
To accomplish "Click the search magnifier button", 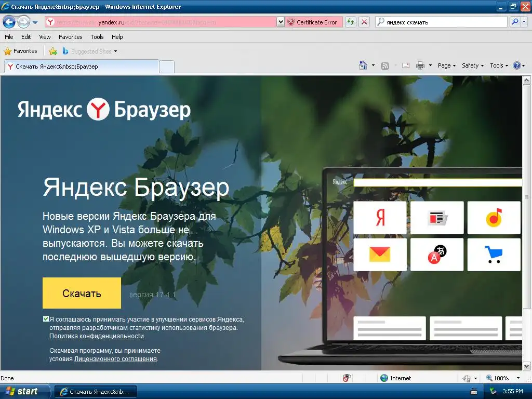I will pyautogui.click(x=515, y=22).
